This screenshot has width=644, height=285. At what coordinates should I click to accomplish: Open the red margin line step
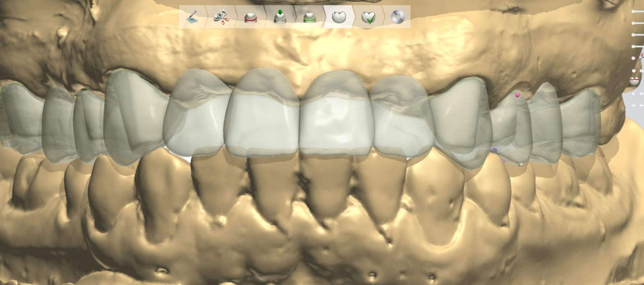point(250,17)
